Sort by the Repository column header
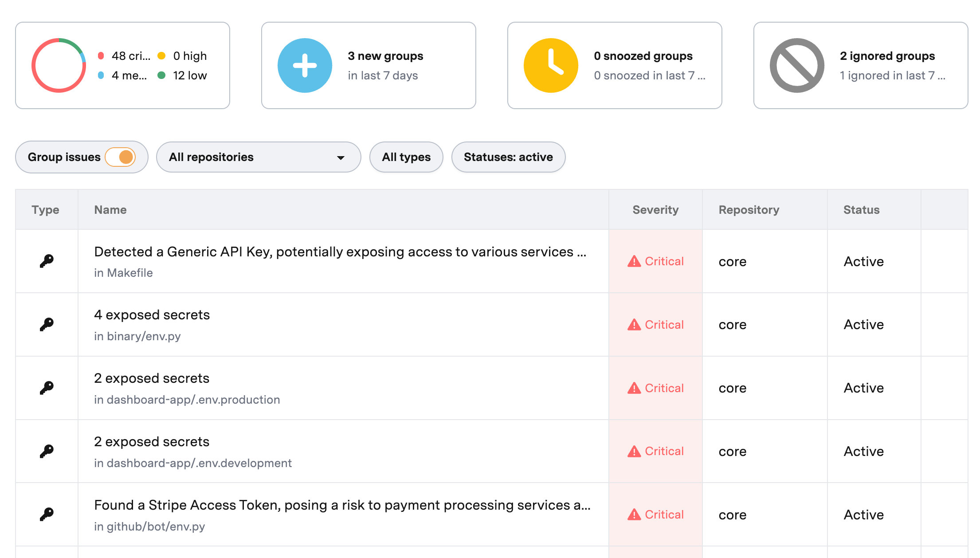The image size is (980, 558). click(749, 210)
